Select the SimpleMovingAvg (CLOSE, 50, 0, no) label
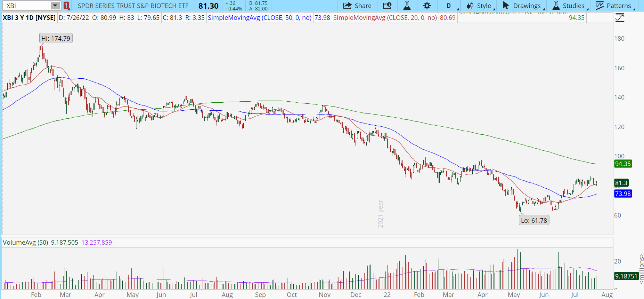This screenshot has width=644, height=299. (260, 18)
